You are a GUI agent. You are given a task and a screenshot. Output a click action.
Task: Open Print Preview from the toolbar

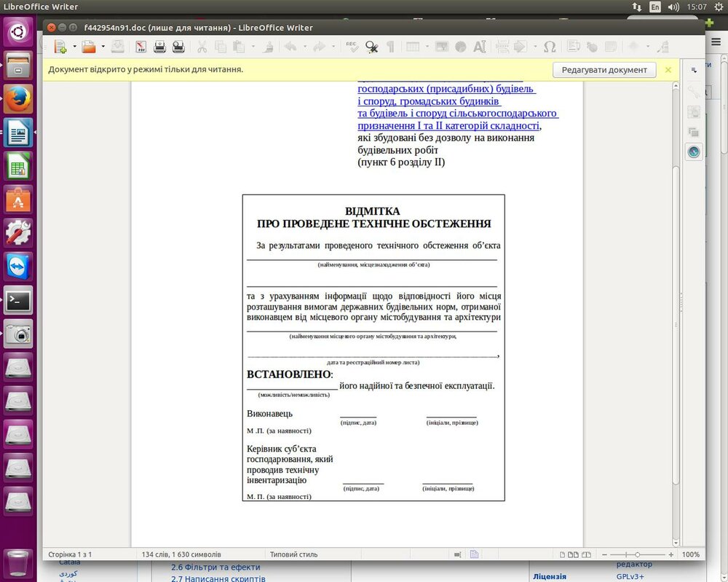point(178,47)
